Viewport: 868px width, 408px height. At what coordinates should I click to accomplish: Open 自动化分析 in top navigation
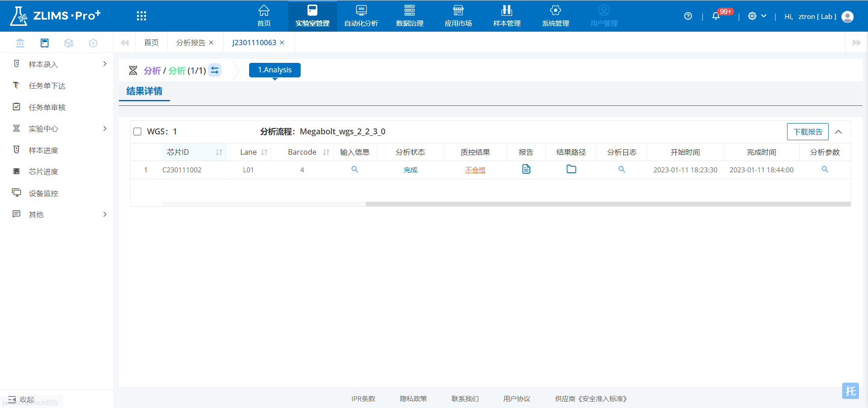coord(361,16)
